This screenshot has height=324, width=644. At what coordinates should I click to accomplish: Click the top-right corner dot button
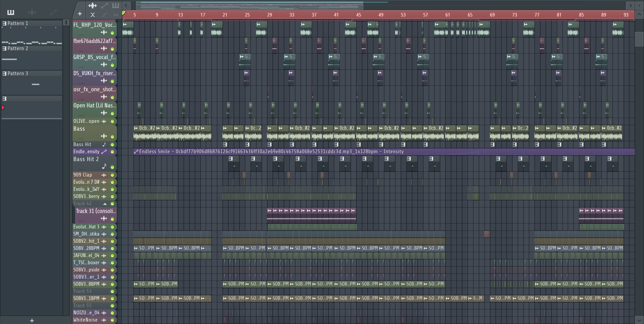click(639, 5)
